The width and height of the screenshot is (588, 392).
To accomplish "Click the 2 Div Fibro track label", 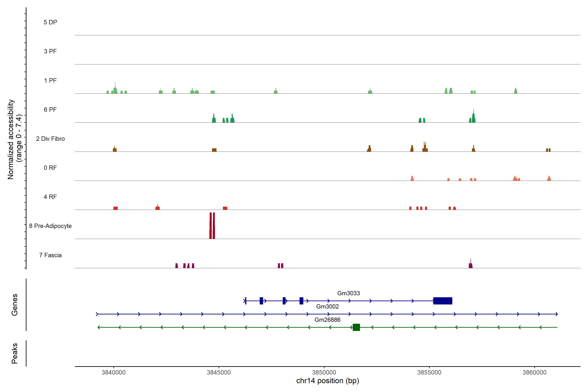I will tap(50, 139).
